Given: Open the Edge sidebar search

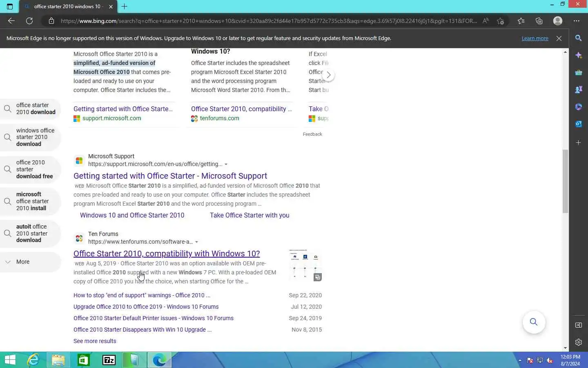Looking at the screenshot, I should pyautogui.click(x=579, y=38).
